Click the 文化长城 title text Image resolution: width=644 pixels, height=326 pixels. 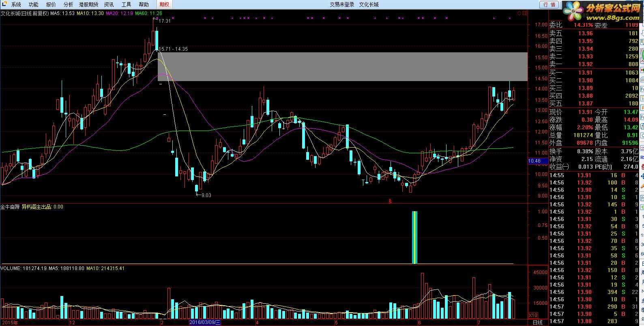369,4
